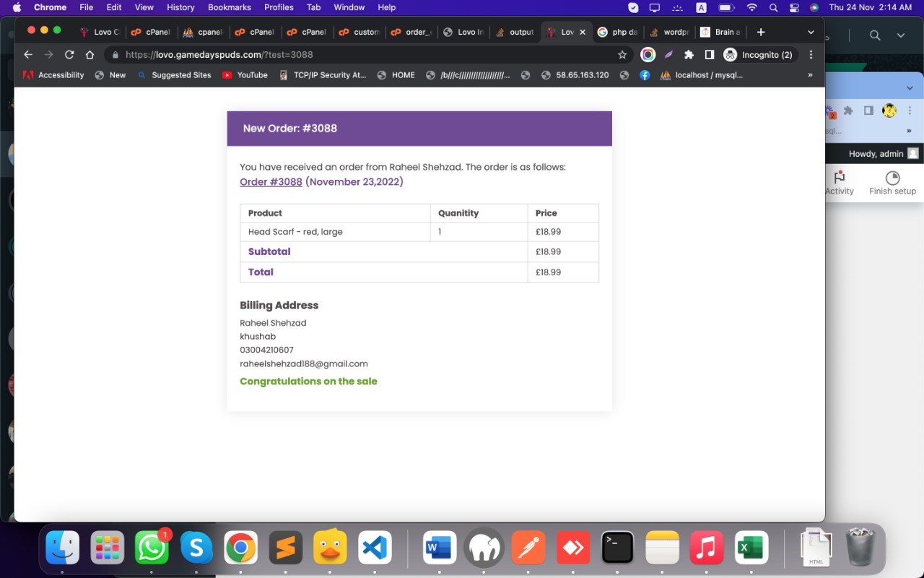
Task: Open the Extensions puzzle icon
Action: coord(689,55)
